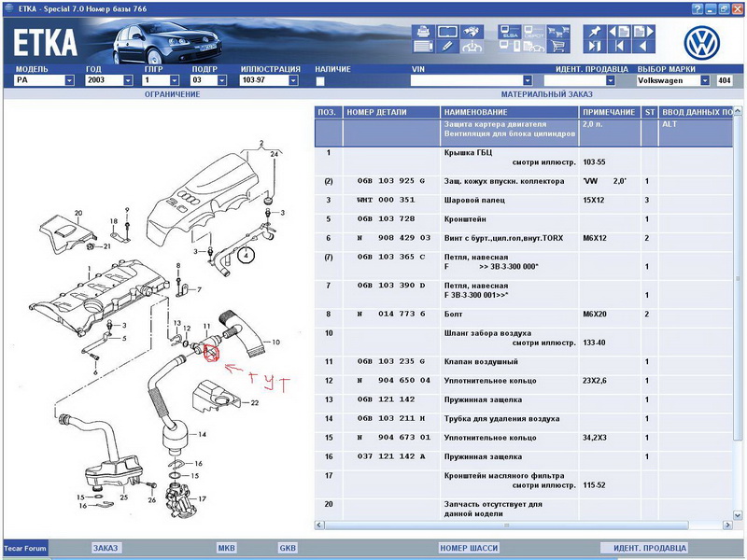747x560 pixels.
Task: Expand the ГЛГР dropdown
Action: [175, 80]
